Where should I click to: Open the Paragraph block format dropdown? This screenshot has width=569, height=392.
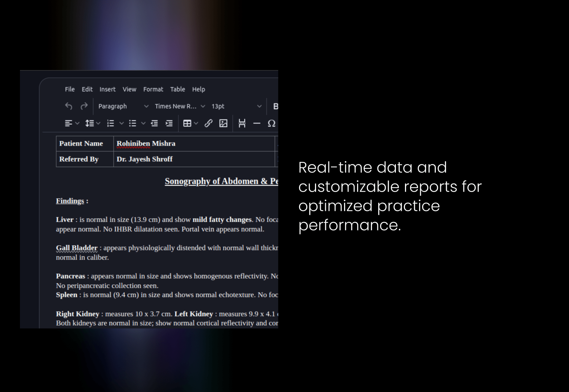[x=123, y=106]
